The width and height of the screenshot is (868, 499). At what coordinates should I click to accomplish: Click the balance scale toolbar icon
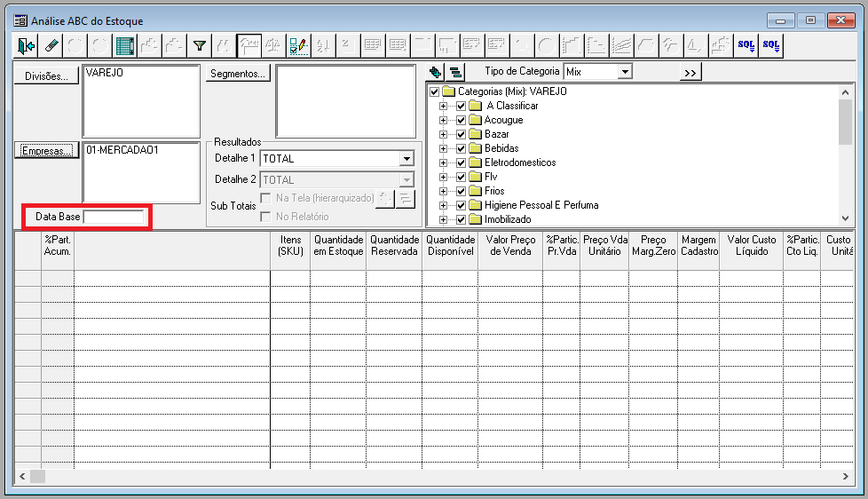pos(273,45)
